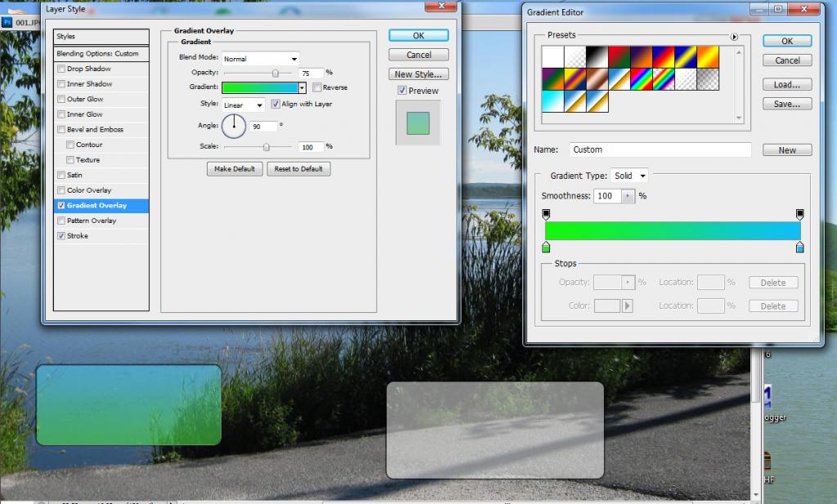
Task: Open the Smoothness slider arrow
Action: click(628, 196)
